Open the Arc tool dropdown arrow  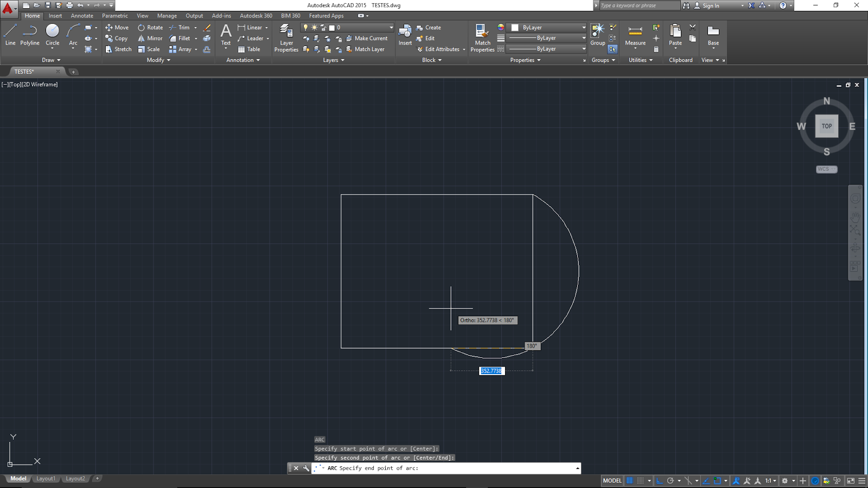[x=73, y=49]
